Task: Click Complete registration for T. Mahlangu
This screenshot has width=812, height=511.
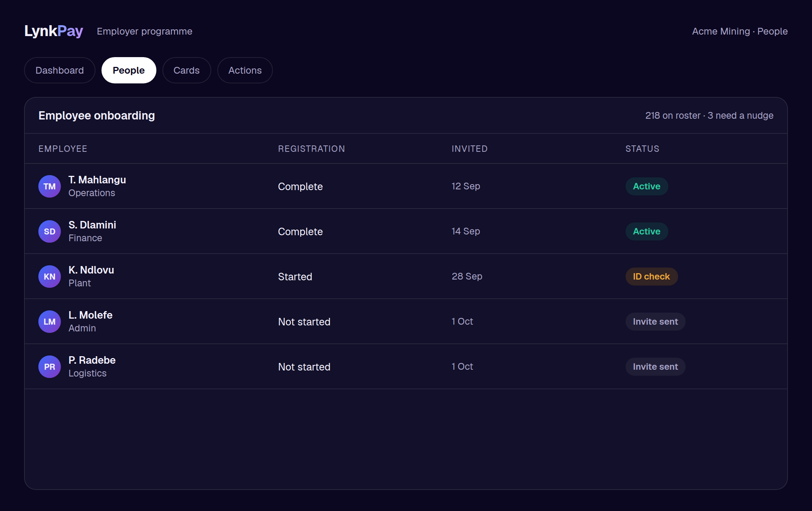Action: [x=300, y=187]
